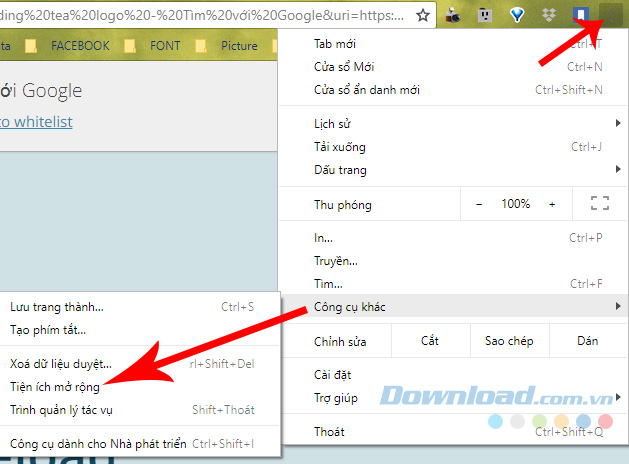Image resolution: width=629 pixels, height=464 pixels.
Task: Open Xoá dữ liệu duyệt... dialog
Action: tap(139, 364)
